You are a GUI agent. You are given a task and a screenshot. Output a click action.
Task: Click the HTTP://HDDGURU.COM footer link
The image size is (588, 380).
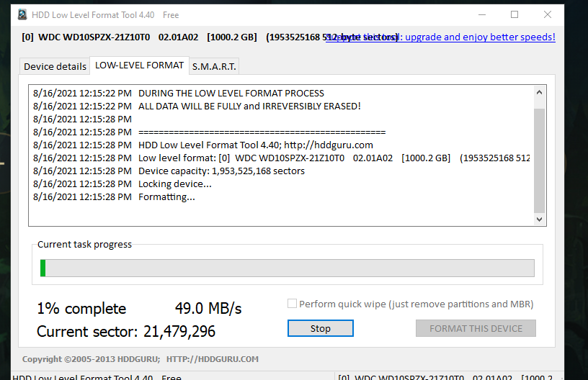[x=213, y=359]
